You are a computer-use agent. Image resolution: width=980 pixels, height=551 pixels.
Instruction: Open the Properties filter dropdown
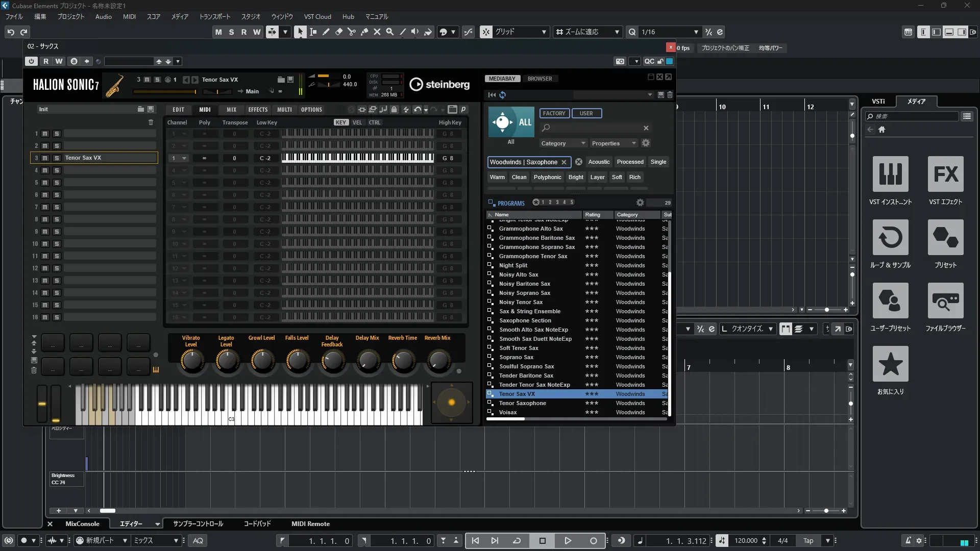614,143
